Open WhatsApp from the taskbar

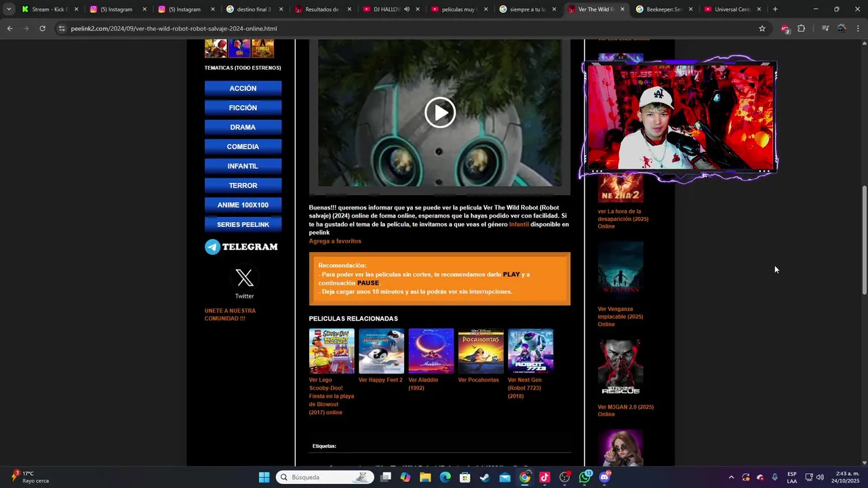pos(585,477)
